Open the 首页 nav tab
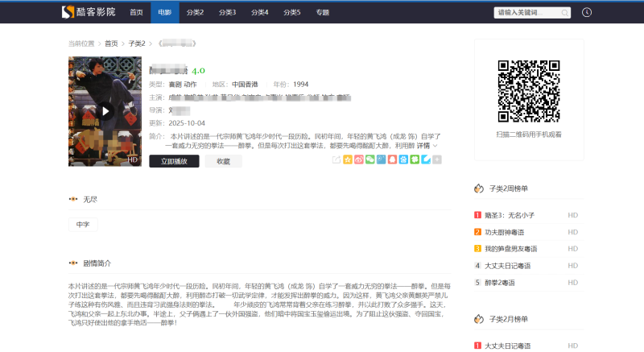The width and height of the screenshot is (644, 352). pyautogui.click(x=136, y=12)
